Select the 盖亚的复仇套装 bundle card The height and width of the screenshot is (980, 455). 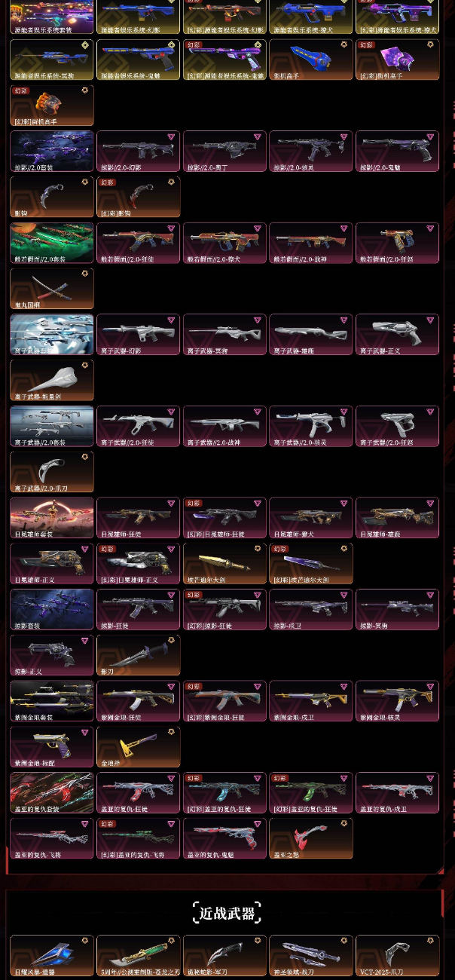click(x=52, y=792)
